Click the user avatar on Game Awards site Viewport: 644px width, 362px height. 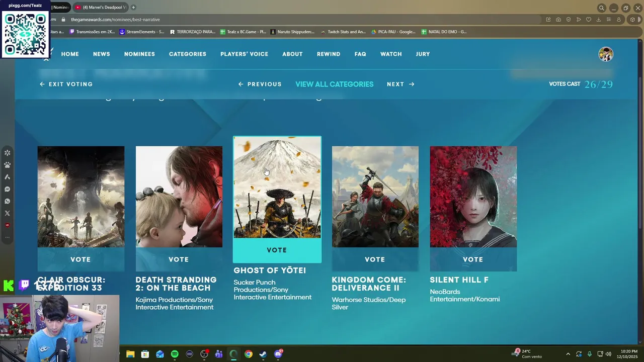606,54
